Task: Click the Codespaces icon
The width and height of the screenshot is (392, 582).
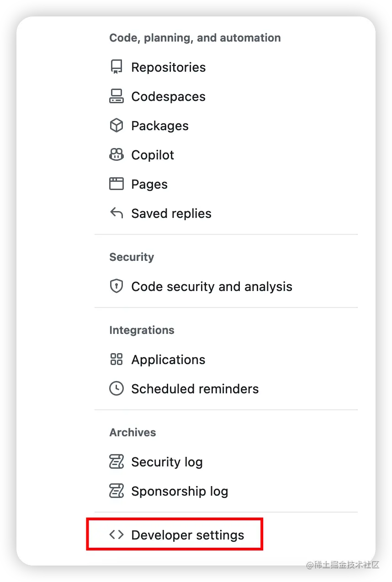Action: [117, 96]
